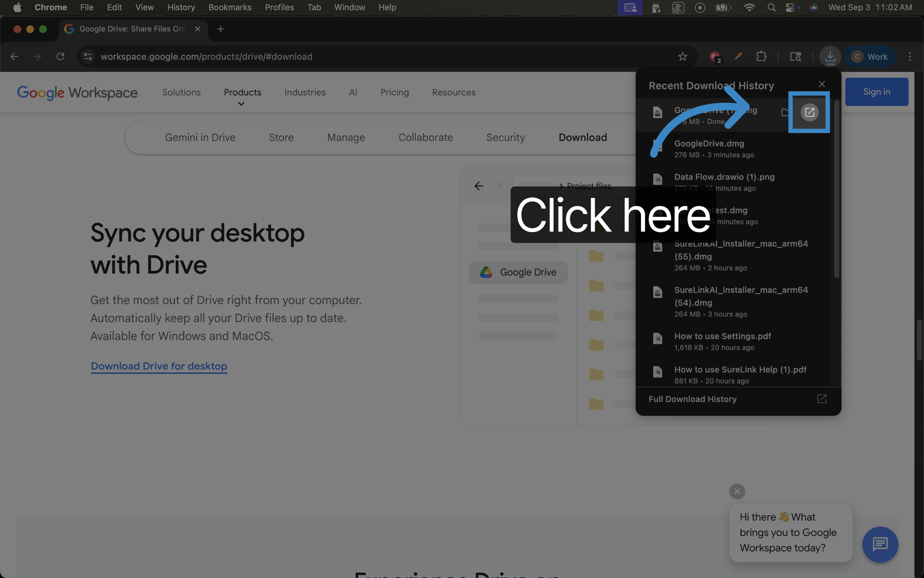Go forward in browser history
924x578 pixels.
pos(37,57)
